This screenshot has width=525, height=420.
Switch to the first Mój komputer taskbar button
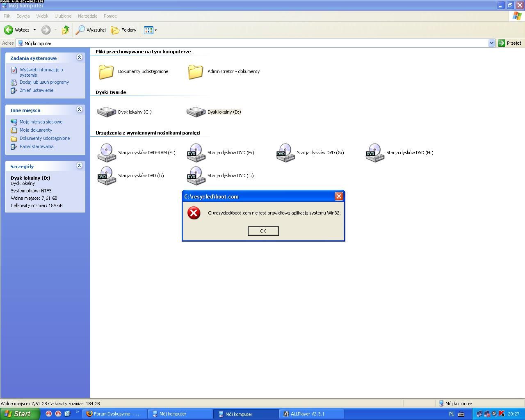180,414
